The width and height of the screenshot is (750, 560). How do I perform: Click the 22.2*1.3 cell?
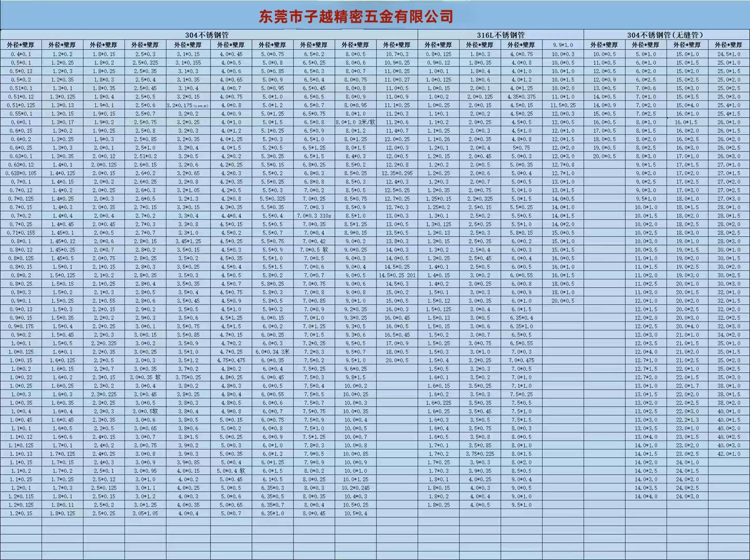tap(687, 420)
